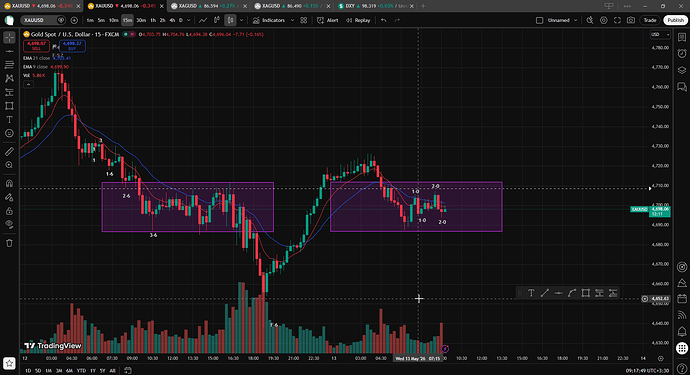Open the alerts clock panel
Image resolution: width=690 pixels, height=375 pixels.
tap(682, 53)
